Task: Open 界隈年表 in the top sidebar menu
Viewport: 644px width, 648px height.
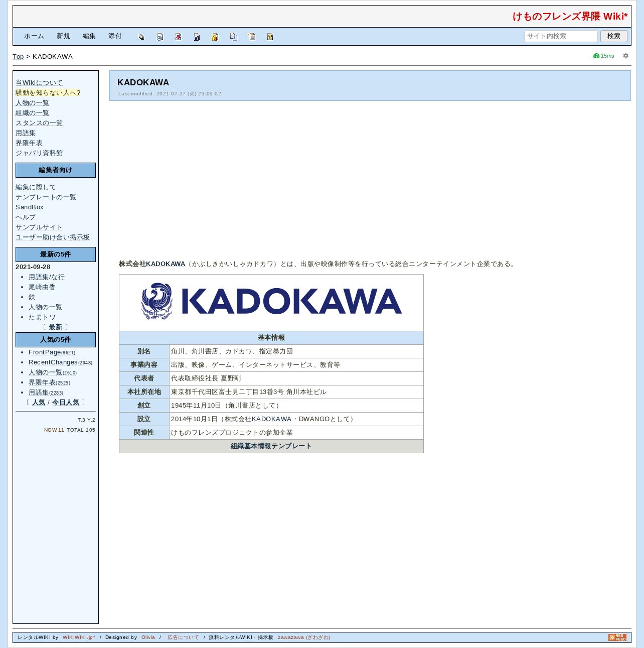Action: pos(29,143)
